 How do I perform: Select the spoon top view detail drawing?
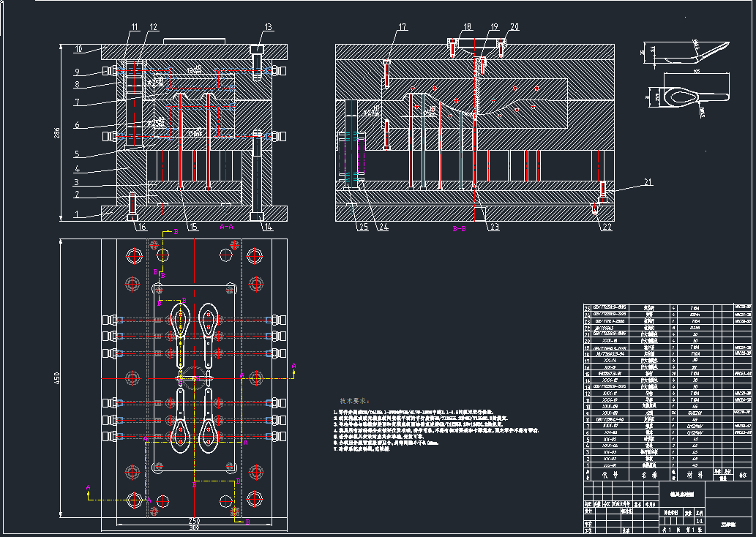687,95
